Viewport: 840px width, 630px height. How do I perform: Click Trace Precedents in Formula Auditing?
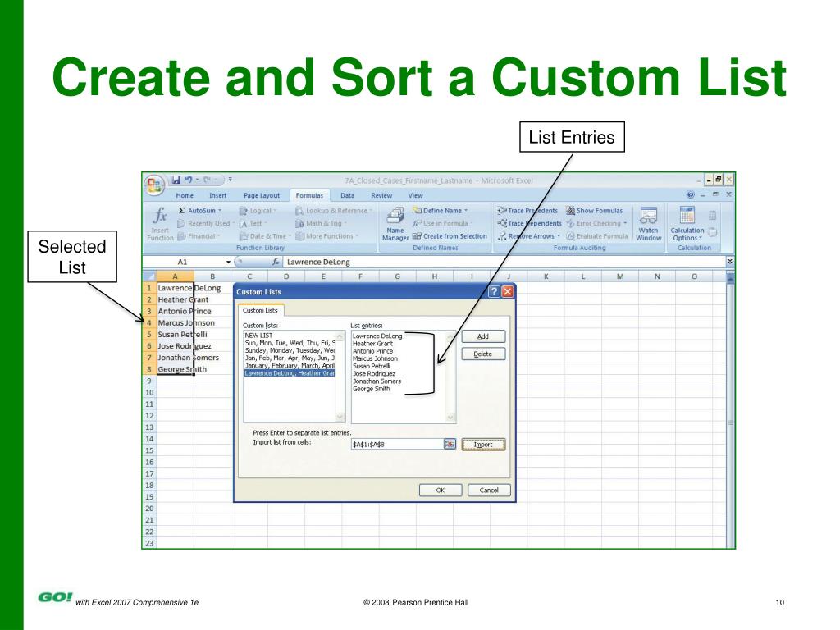point(527,211)
